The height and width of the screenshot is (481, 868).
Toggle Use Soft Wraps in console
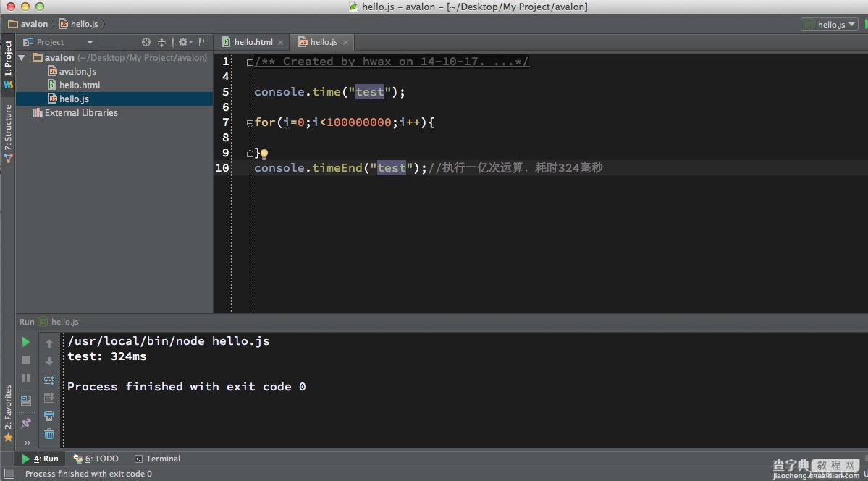[x=49, y=380]
